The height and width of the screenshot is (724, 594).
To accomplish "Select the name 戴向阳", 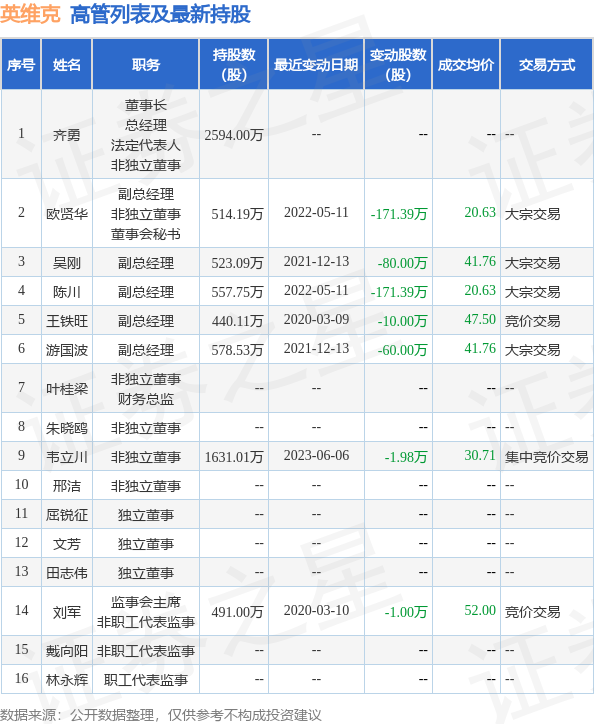I will click(67, 651).
